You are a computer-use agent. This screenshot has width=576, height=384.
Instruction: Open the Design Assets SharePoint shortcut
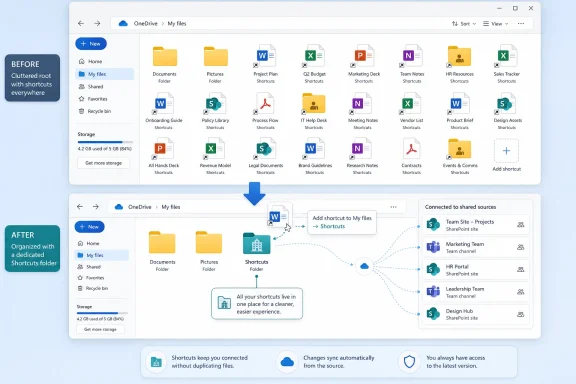[x=507, y=110]
